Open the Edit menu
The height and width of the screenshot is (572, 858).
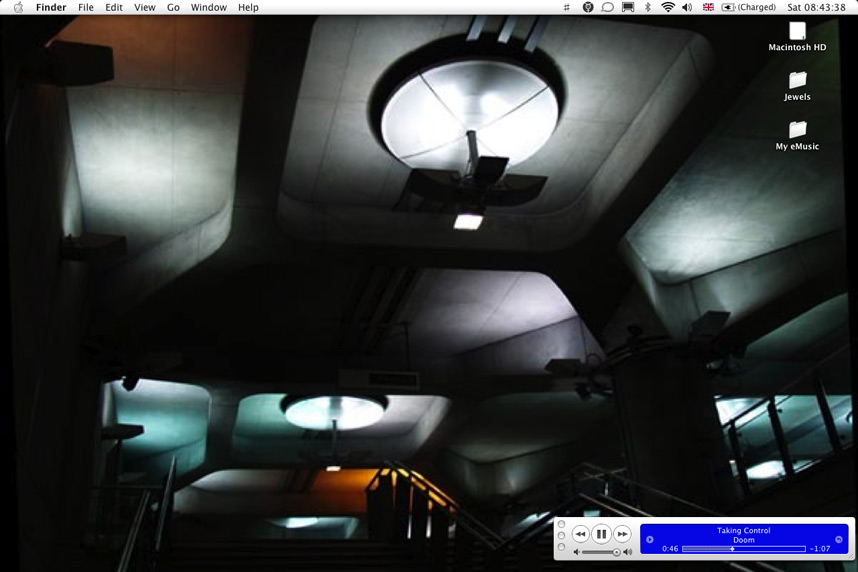tap(114, 7)
